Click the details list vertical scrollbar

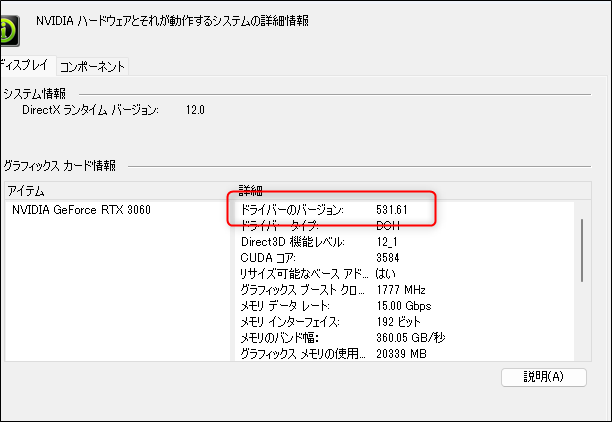point(582,250)
